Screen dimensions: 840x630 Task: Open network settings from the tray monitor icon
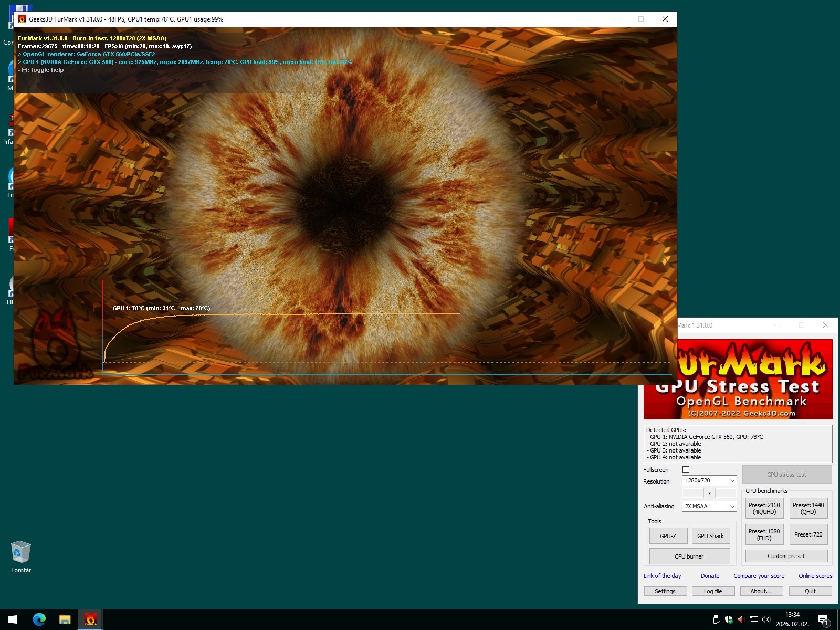point(753,619)
